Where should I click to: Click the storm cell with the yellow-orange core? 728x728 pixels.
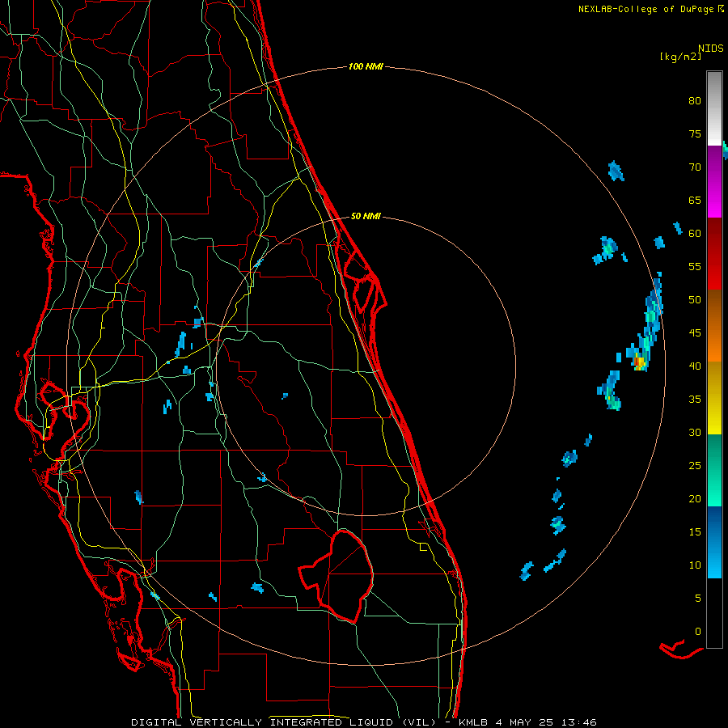point(640,361)
